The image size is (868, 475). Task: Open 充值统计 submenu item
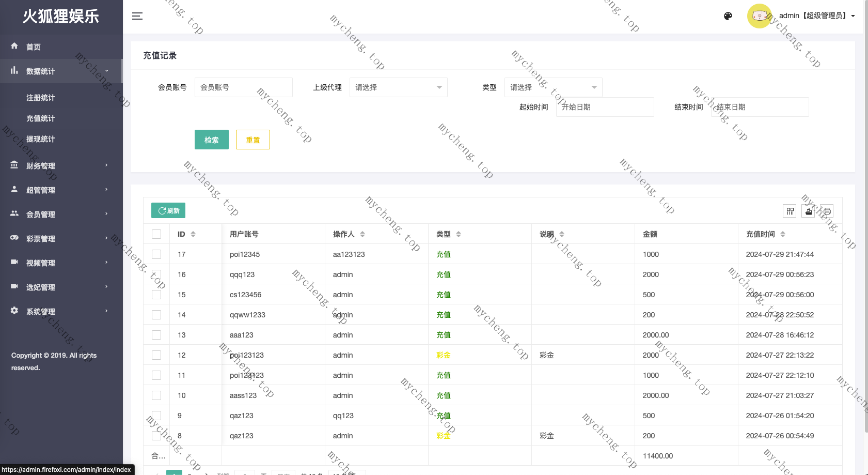coord(41,118)
